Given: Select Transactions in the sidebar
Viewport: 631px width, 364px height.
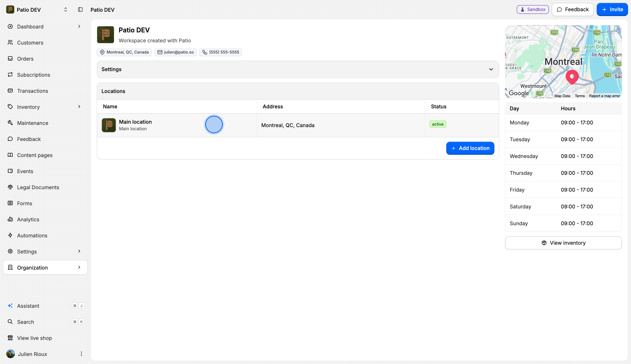Looking at the screenshot, I should click(x=45, y=91).
